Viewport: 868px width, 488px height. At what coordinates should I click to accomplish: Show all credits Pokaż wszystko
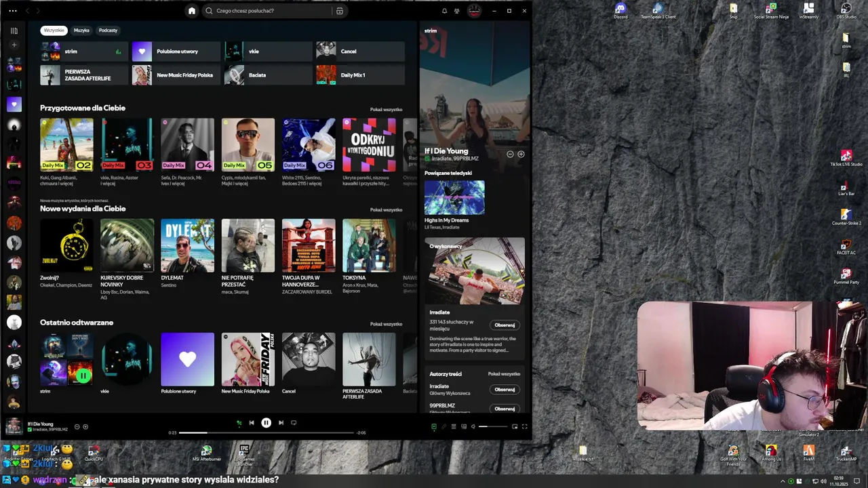click(504, 374)
